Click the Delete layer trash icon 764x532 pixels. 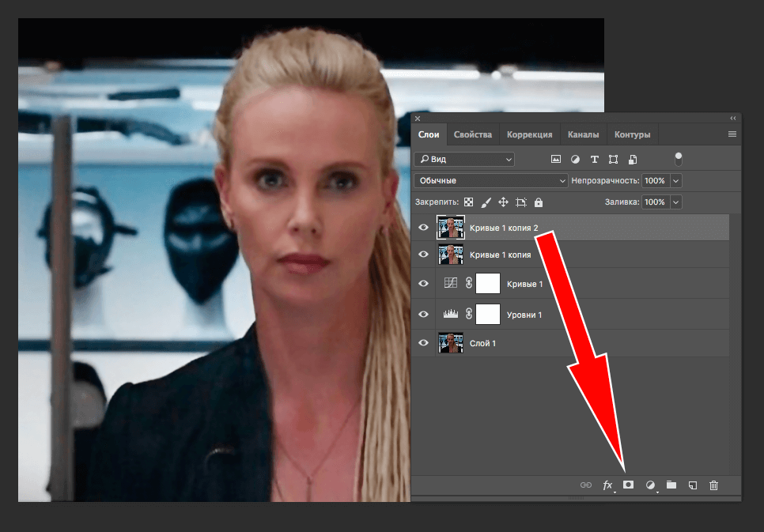[x=713, y=485]
